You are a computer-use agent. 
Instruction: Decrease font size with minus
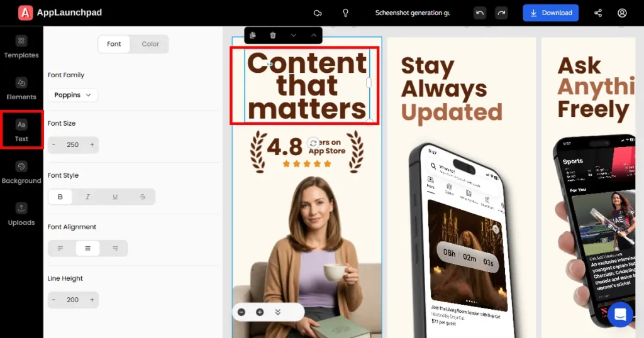54,144
